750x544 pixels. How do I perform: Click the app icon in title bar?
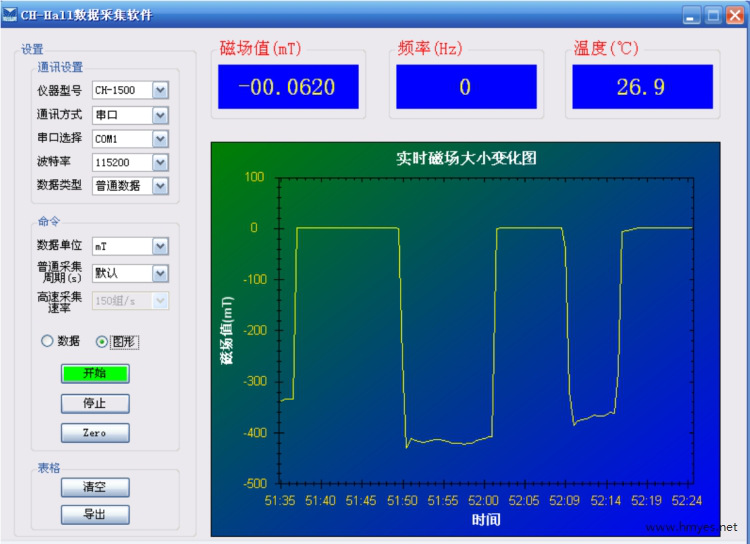coord(9,14)
